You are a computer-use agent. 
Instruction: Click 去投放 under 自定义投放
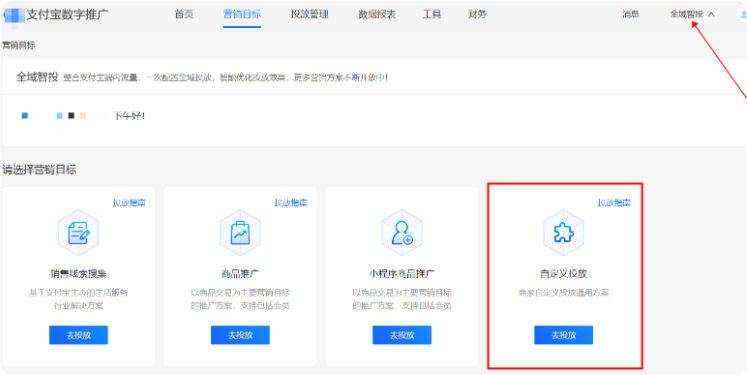click(x=564, y=335)
